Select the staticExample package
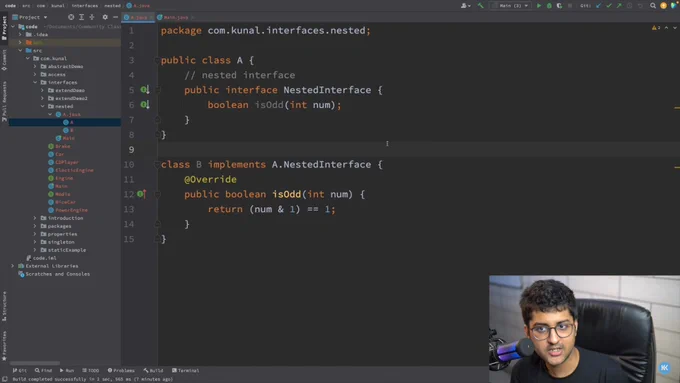680x383 pixels. pos(63,250)
